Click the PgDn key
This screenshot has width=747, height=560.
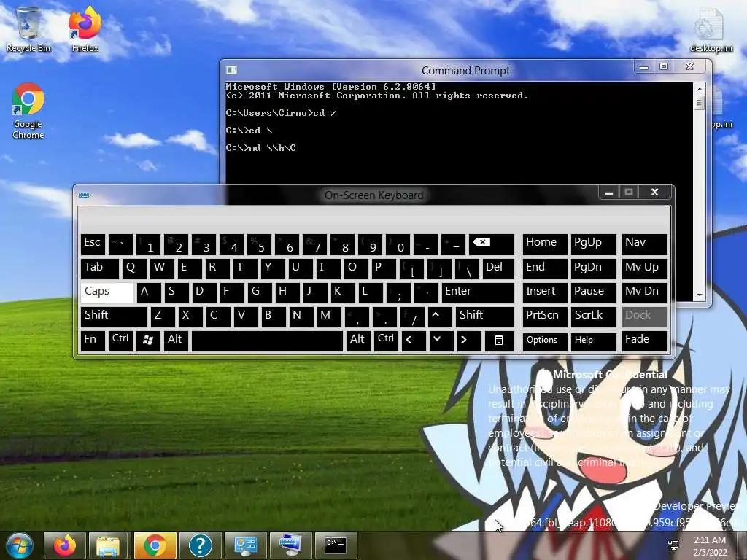pyautogui.click(x=593, y=268)
